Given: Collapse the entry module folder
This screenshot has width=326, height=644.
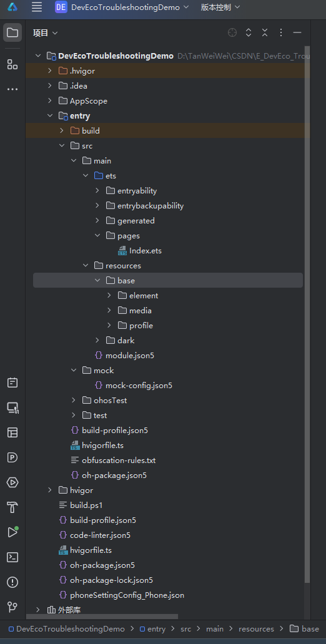Looking at the screenshot, I should [x=50, y=116].
